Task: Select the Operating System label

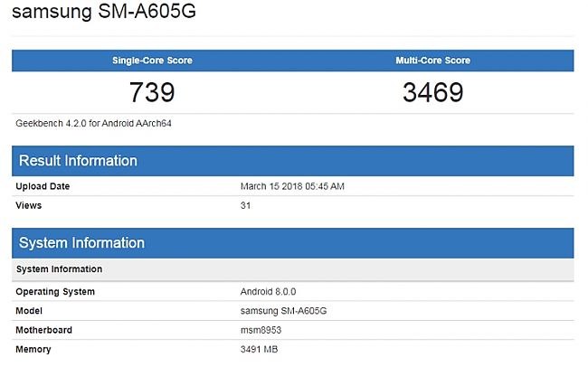Action: tap(55, 292)
